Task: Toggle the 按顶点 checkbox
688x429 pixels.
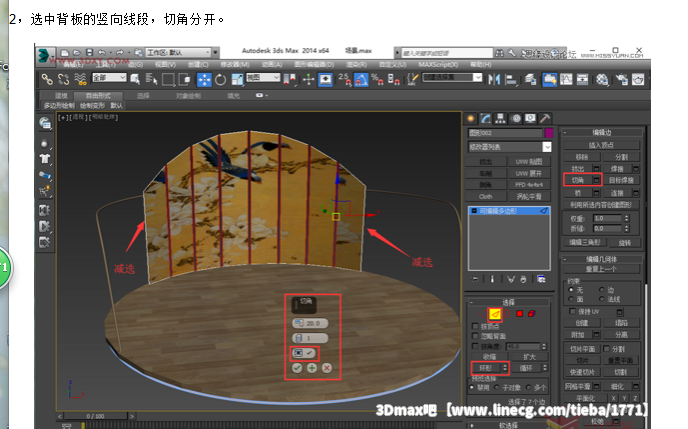Action: [x=475, y=326]
